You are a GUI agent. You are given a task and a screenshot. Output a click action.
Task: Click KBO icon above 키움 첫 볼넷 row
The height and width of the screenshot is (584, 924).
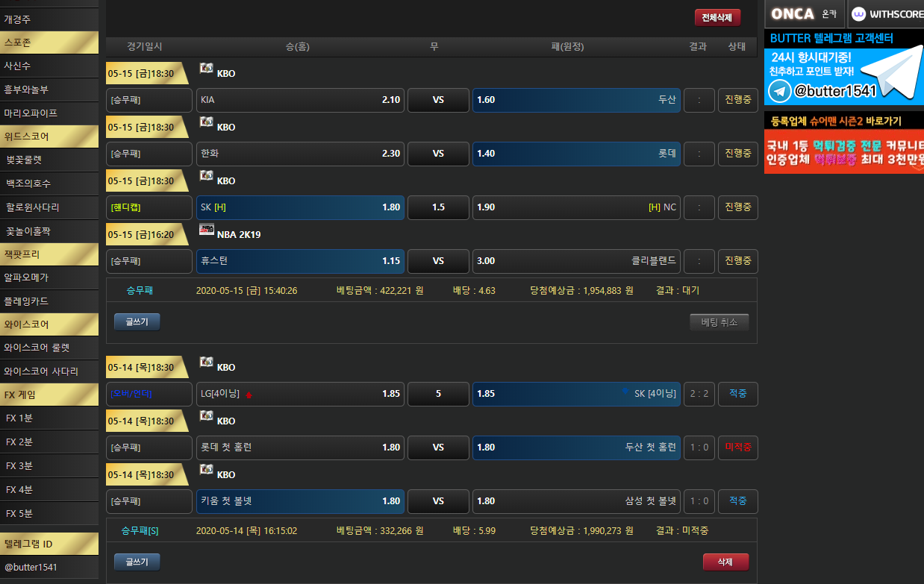point(207,470)
